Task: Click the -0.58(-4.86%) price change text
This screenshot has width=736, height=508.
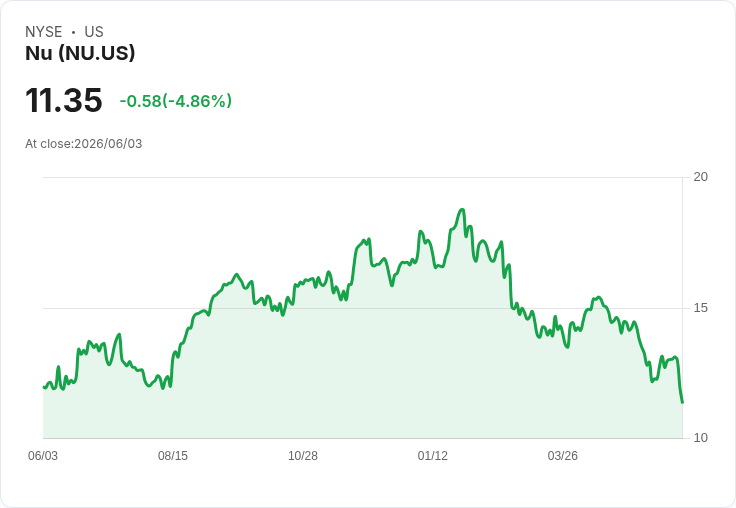Action: (x=176, y=101)
